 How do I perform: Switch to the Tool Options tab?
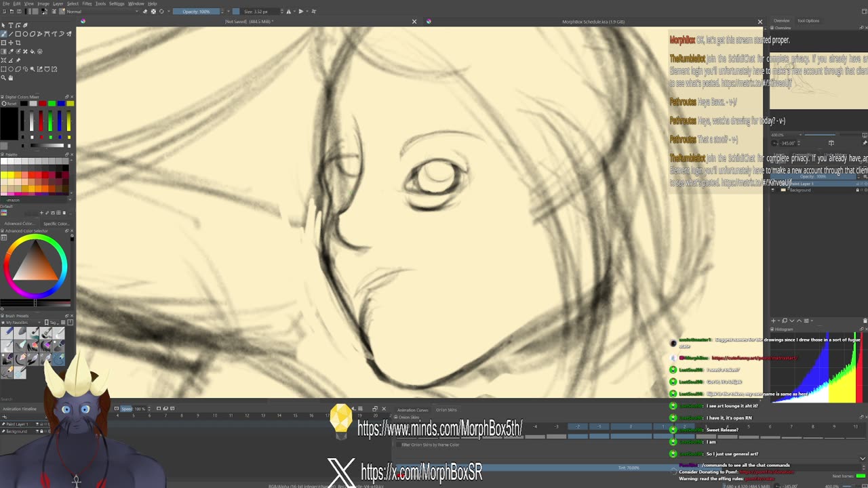pos(808,21)
